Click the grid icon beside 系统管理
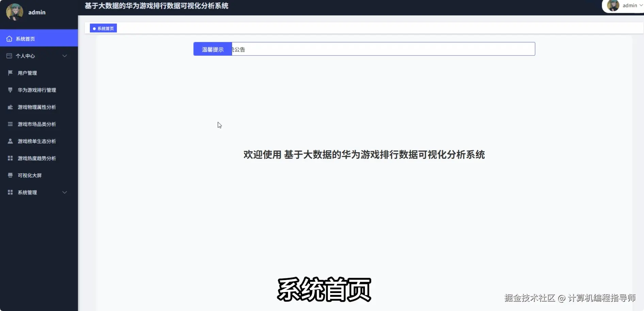644x311 pixels. 10,192
